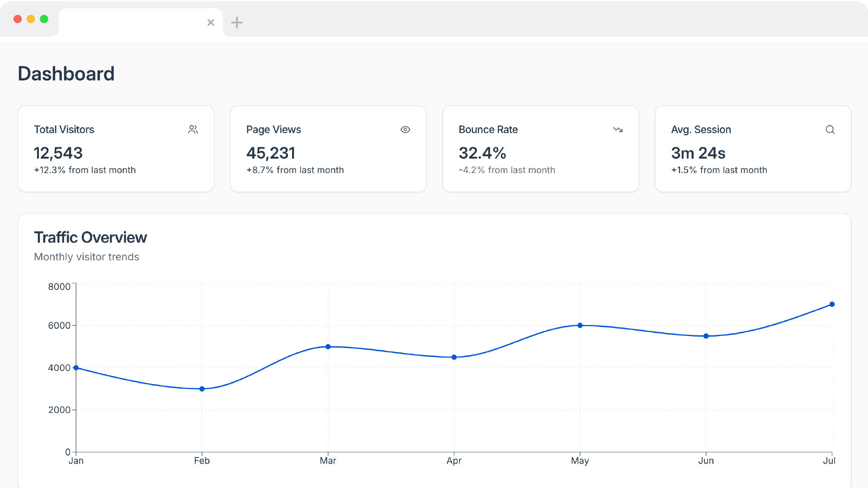The height and width of the screenshot is (488, 868).
Task: Click the Traffic Overview heading
Action: click(x=90, y=237)
